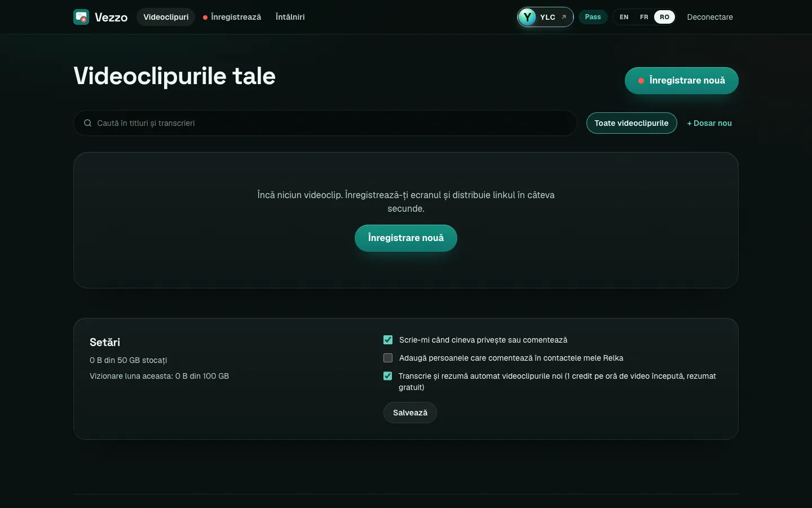Uncheck Scrie-mi când cineva privește sau comentează
The width and height of the screenshot is (812, 508).
(x=388, y=340)
